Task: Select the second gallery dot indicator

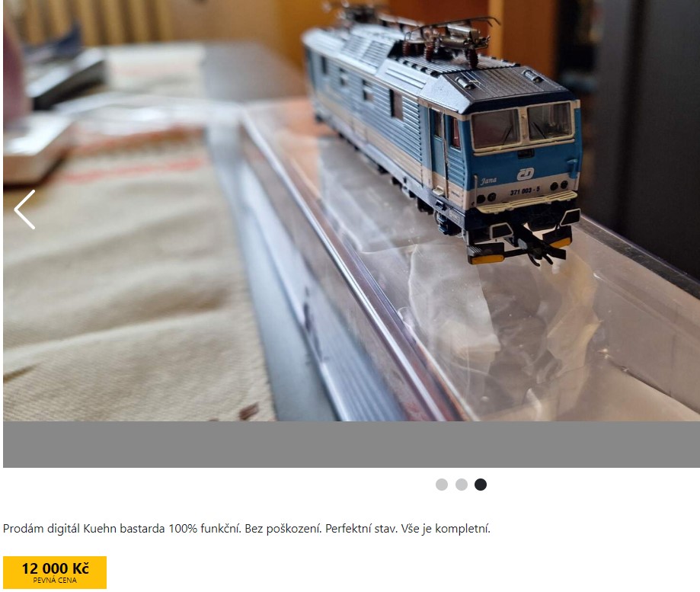Action: click(461, 485)
